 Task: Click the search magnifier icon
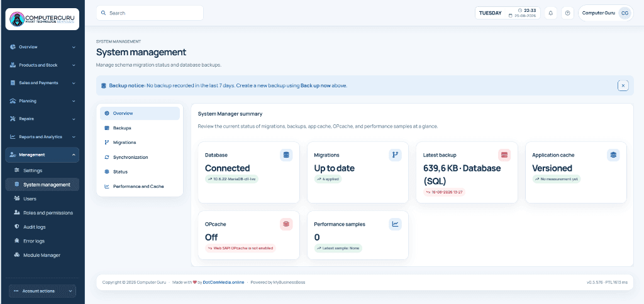(104, 13)
